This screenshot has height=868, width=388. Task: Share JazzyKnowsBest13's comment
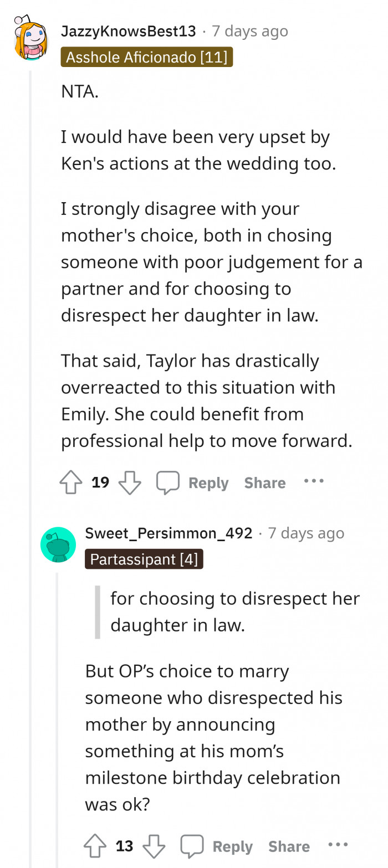pos(265,482)
